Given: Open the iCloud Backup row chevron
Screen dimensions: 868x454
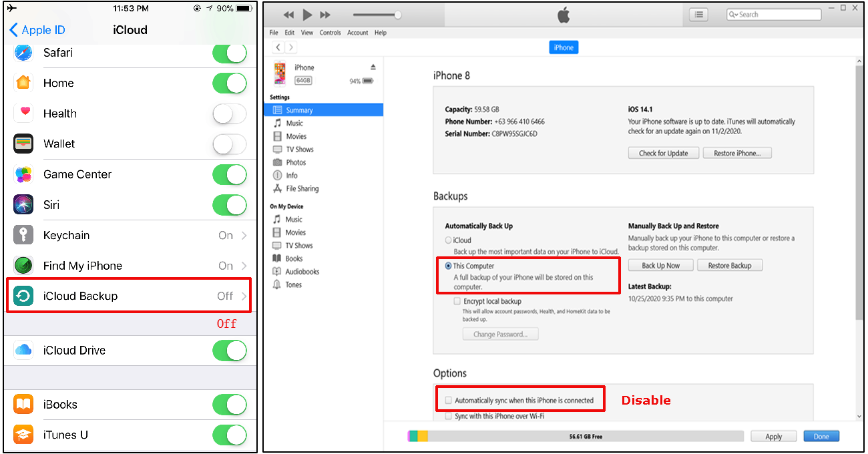Looking at the screenshot, I should (244, 296).
